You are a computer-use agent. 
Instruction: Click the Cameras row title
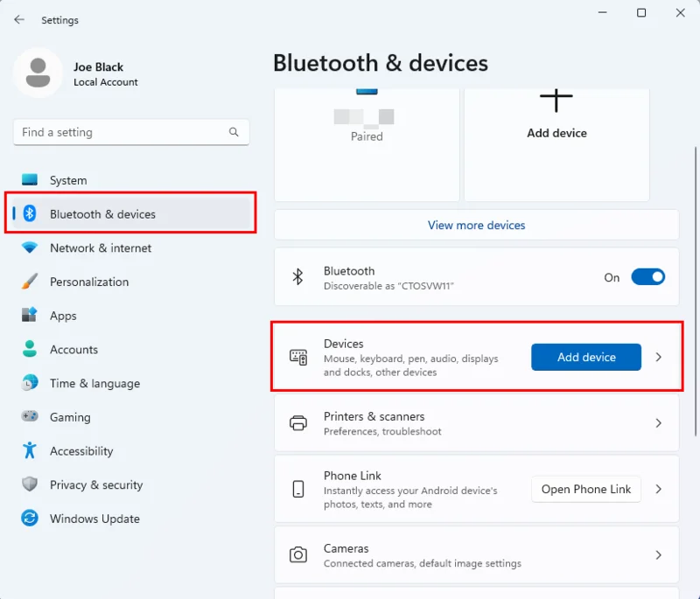pyautogui.click(x=346, y=548)
